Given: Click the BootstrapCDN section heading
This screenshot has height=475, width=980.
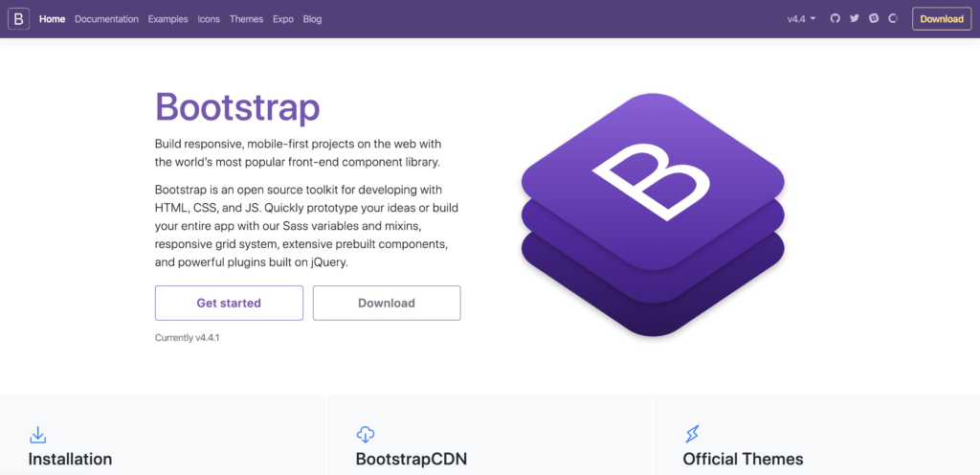Looking at the screenshot, I should pyautogui.click(x=412, y=460).
